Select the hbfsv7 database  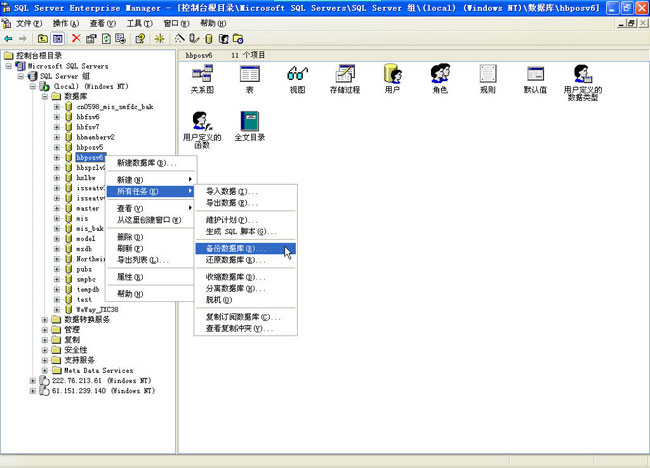tap(88, 127)
